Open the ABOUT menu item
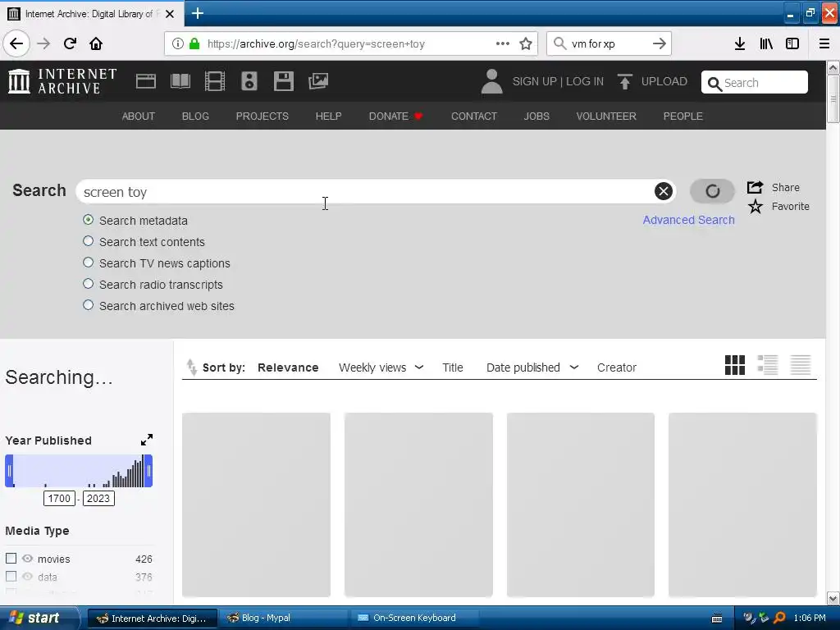The width and height of the screenshot is (840, 630). (x=138, y=116)
